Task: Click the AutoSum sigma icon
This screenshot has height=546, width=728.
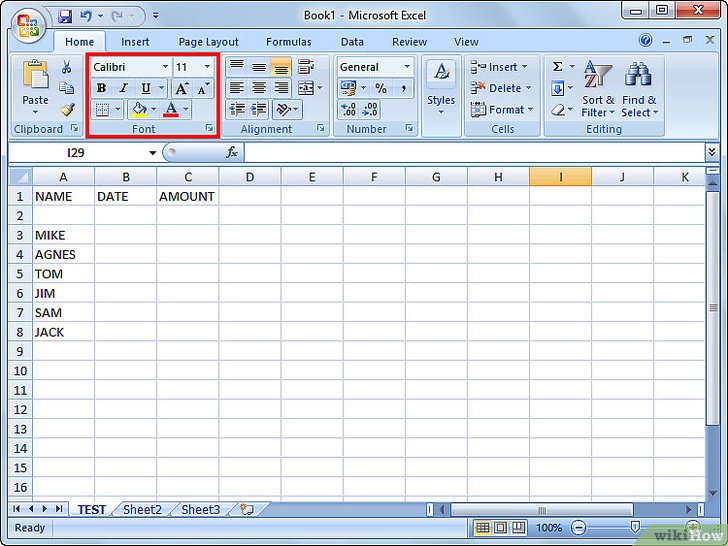Action: pos(558,66)
